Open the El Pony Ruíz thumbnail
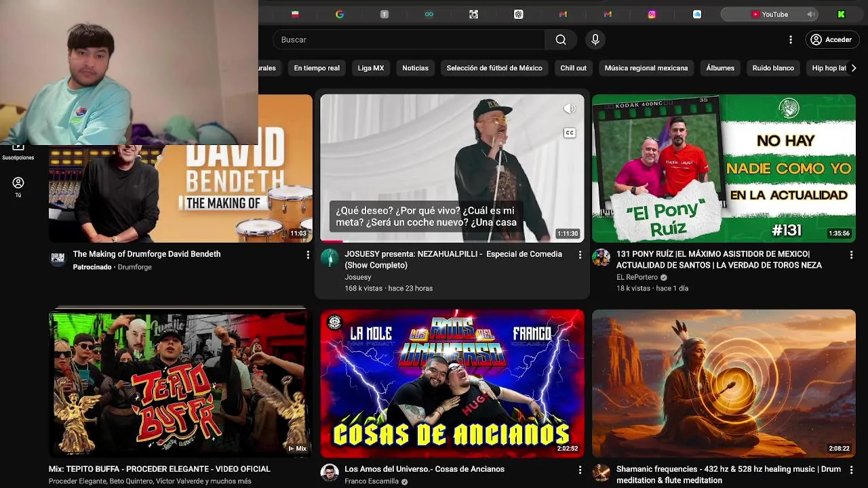The image size is (868, 488). point(724,168)
